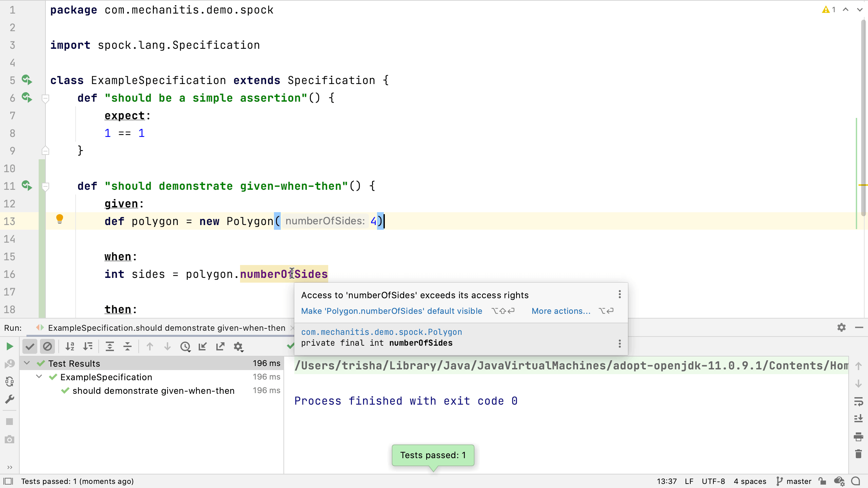Click Make 'Polygon.numberOfSides' default visible link
This screenshot has height=488, width=868.
(x=392, y=311)
